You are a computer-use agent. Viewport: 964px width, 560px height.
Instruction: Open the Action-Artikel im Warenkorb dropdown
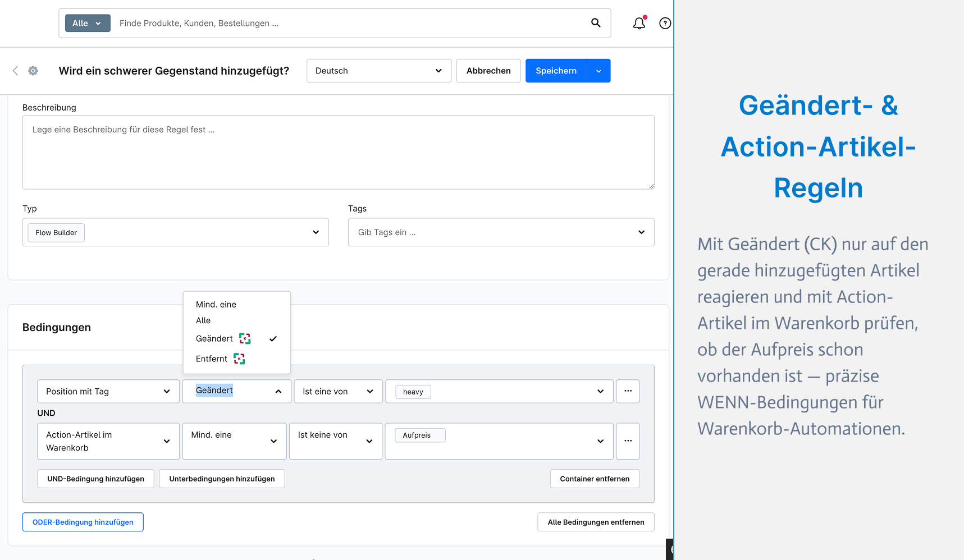pyautogui.click(x=108, y=441)
